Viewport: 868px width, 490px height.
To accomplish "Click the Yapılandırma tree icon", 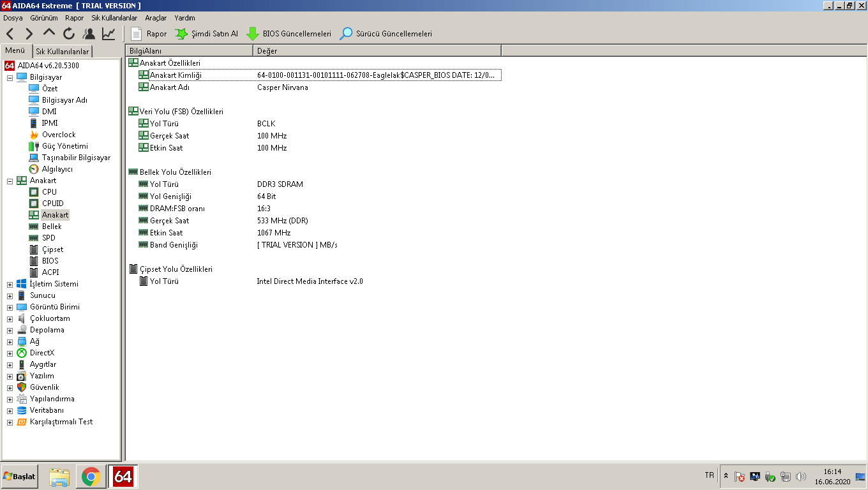I will point(22,399).
